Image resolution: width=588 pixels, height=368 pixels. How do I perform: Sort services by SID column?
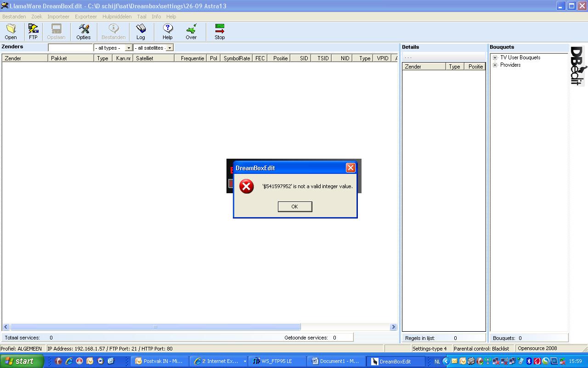tap(300, 58)
